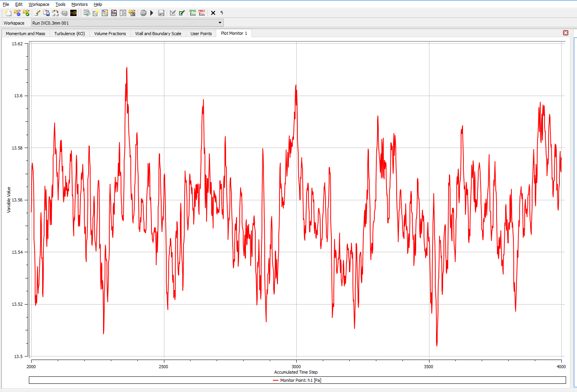Click the Edit Definition File icon
The height and width of the screenshot is (392, 577).
tap(37, 13)
